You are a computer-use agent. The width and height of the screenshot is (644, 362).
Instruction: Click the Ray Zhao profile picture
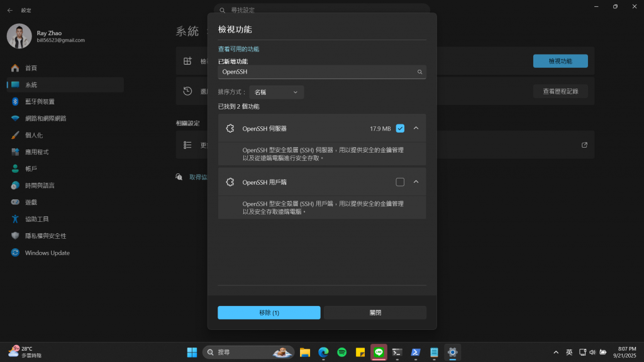pos(19,36)
